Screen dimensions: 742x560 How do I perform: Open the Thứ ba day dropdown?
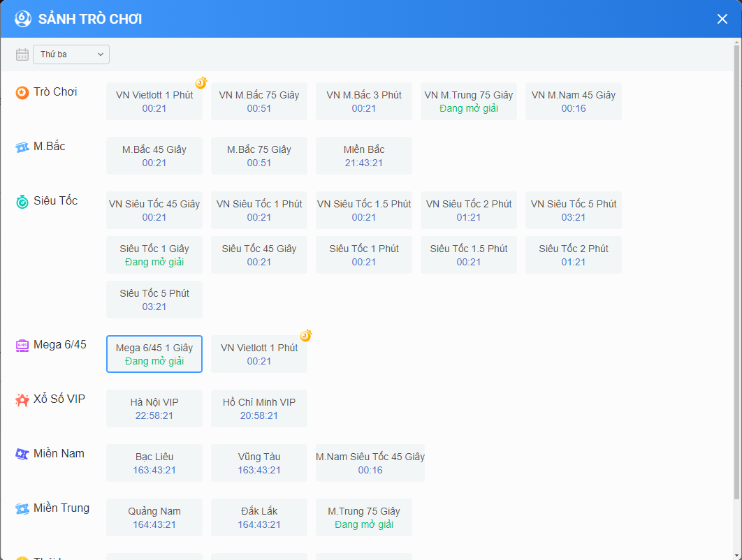click(71, 54)
